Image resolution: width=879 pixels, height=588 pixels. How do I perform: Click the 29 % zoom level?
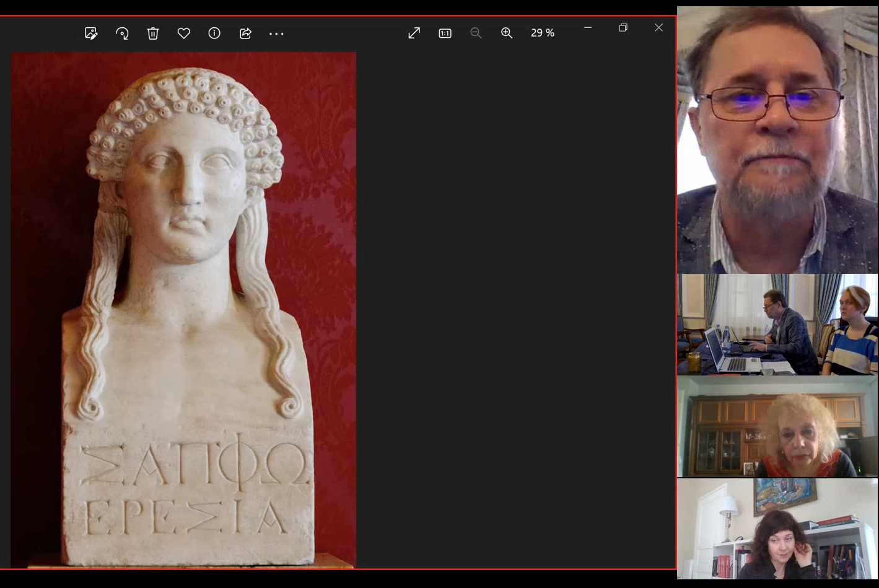click(543, 33)
